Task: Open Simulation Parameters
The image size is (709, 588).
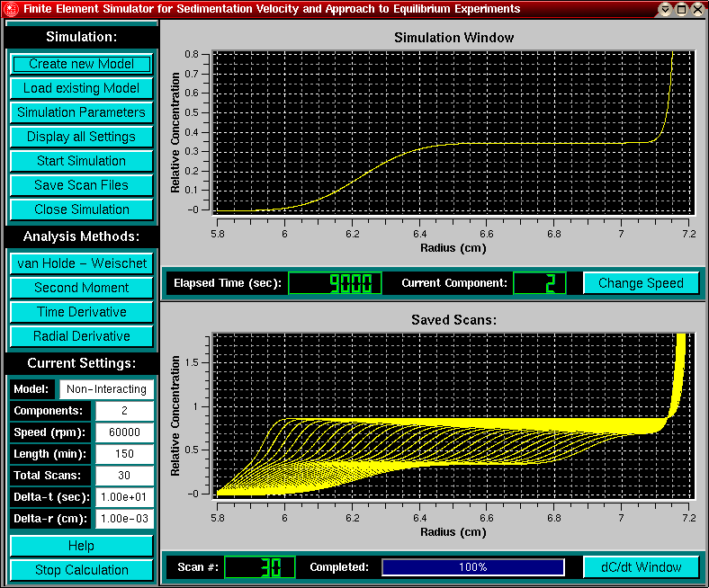Action: pos(81,112)
